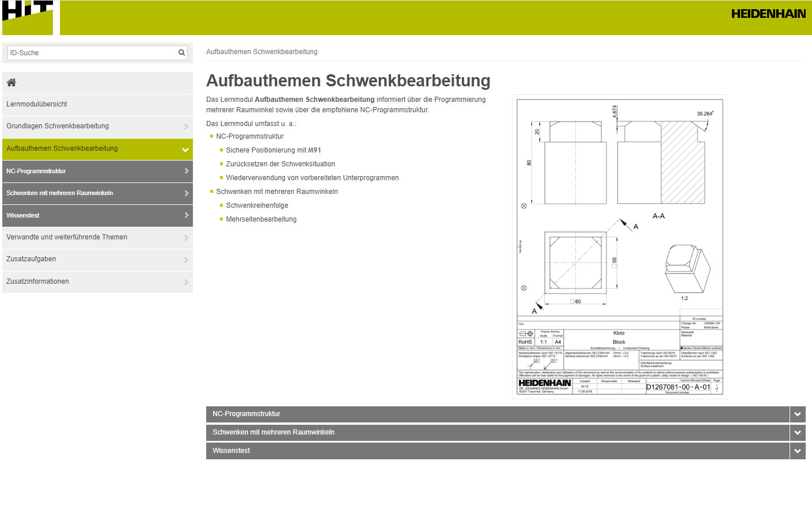Click the ID-Suche search field
This screenshot has height=518, width=812.
92,53
